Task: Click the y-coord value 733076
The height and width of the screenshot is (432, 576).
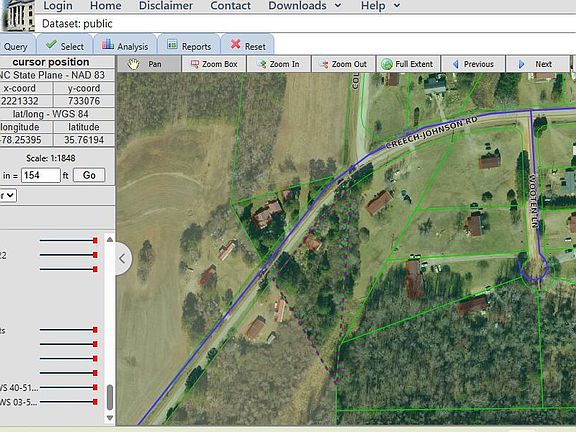Action: click(84, 101)
